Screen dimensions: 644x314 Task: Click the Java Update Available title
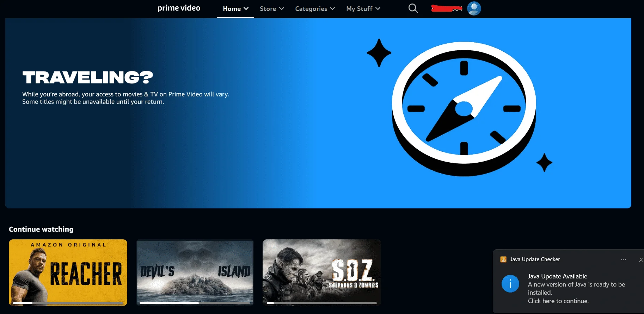point(557,276)
